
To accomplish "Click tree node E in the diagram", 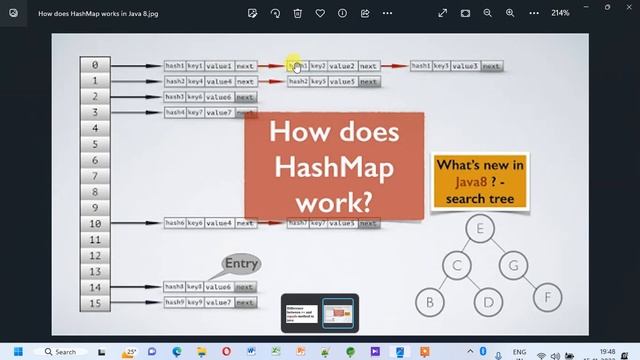I will [480, 229].
